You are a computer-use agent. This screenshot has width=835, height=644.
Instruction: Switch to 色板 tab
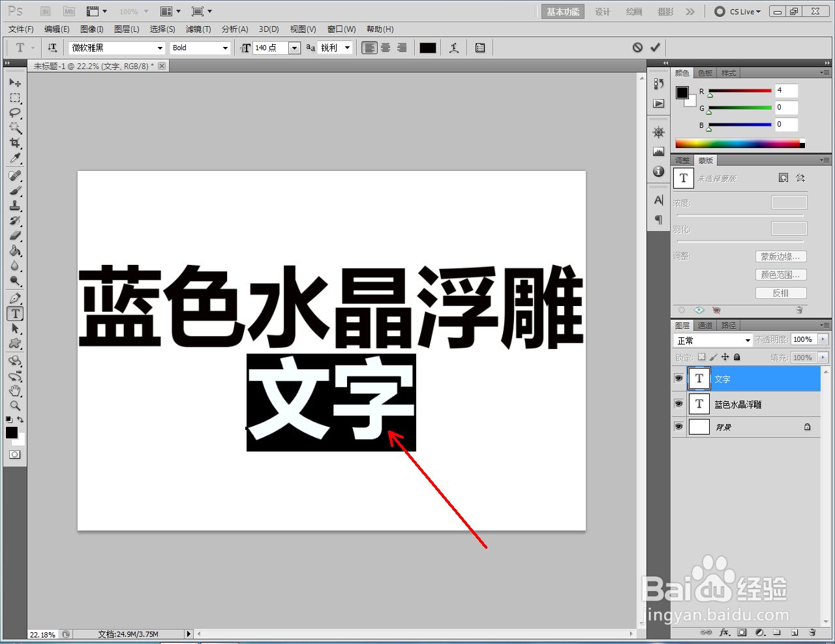pyautogui.click(x=705, y=73)
